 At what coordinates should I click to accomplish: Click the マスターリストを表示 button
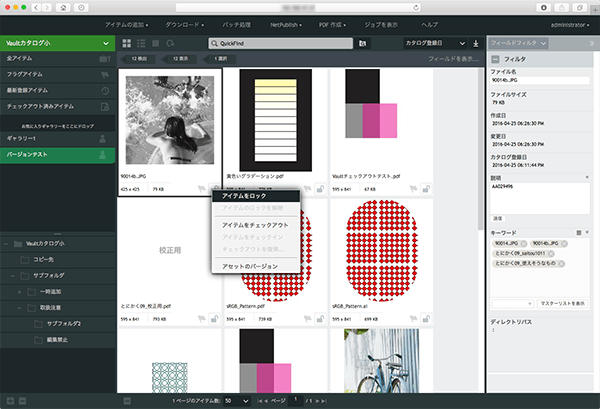point(562,303)
